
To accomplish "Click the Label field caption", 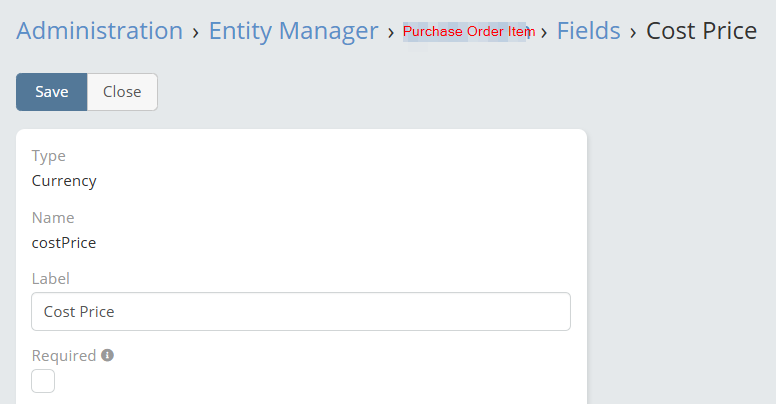I will [51, 279].
